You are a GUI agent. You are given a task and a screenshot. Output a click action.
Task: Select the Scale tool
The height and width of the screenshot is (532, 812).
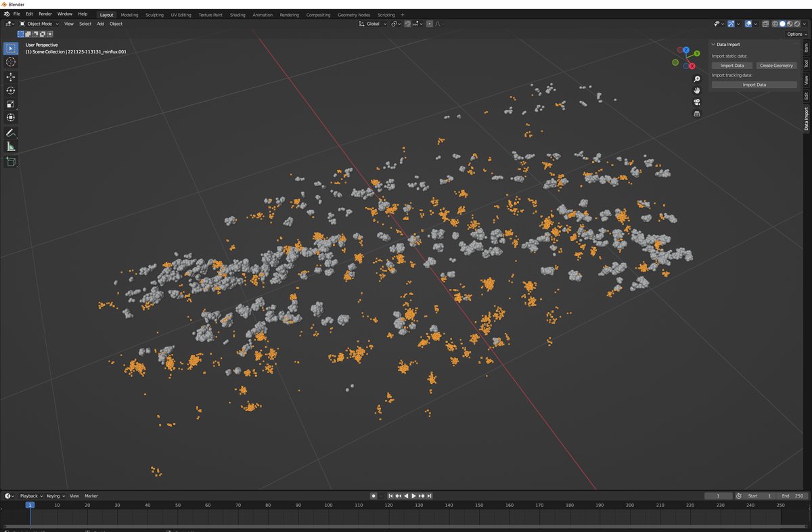tap(11, 104)
